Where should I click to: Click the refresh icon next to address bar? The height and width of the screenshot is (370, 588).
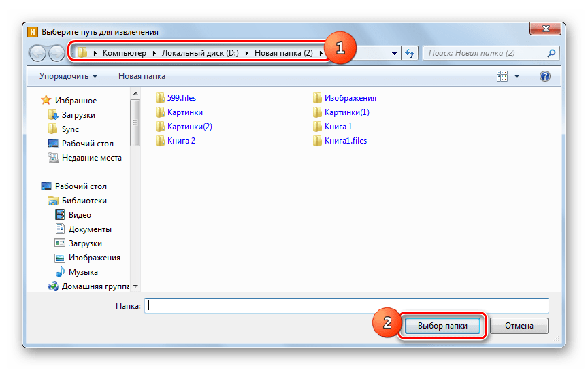click(410, 53)
